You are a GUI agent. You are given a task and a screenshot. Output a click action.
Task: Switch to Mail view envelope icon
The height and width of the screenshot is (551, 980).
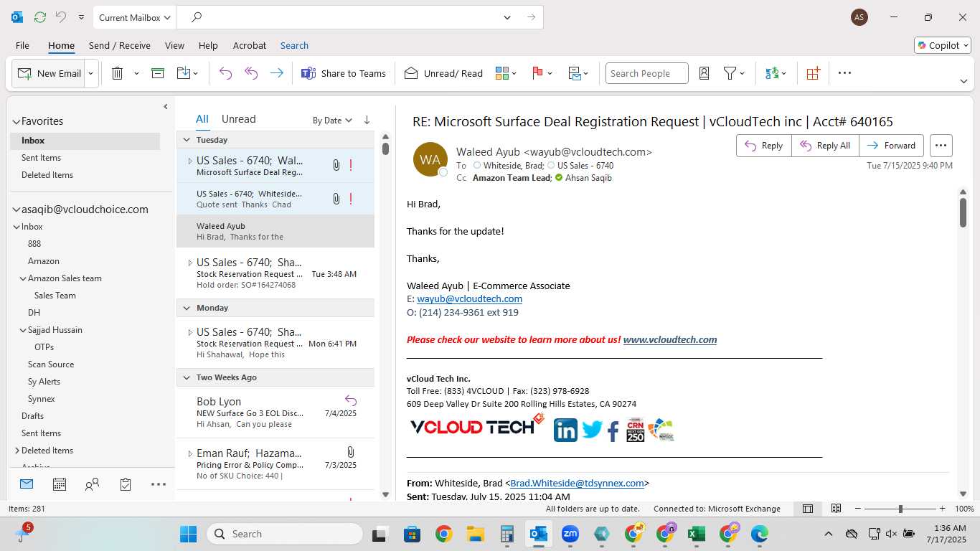pyautogui.click(x=27, y=484)
